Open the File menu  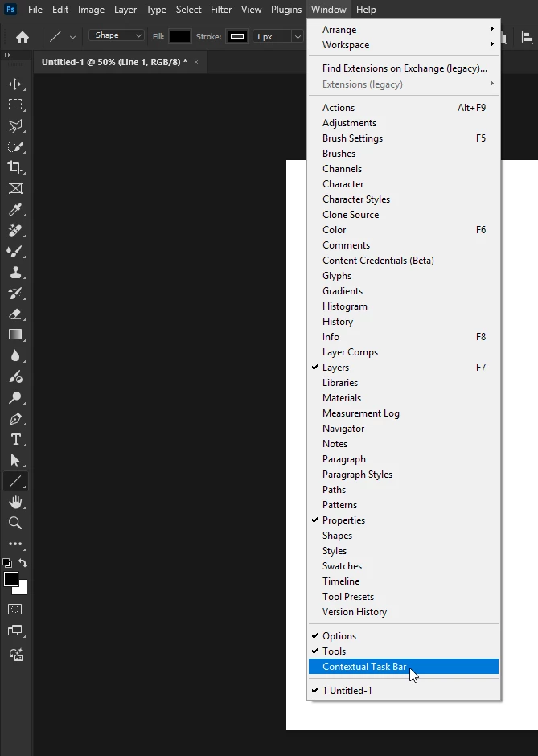pyautogui.click(x=35, y=10)
